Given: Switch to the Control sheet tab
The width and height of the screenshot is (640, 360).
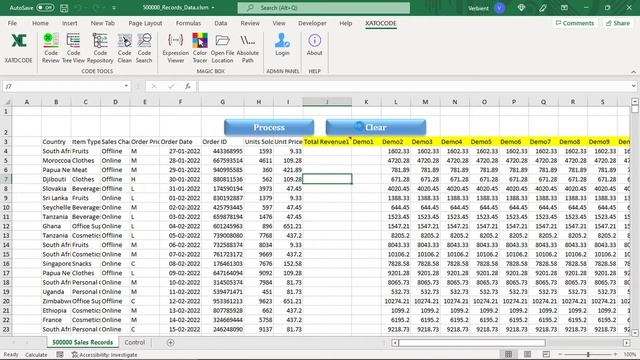Looking at the screenshot, I should 135,342.
